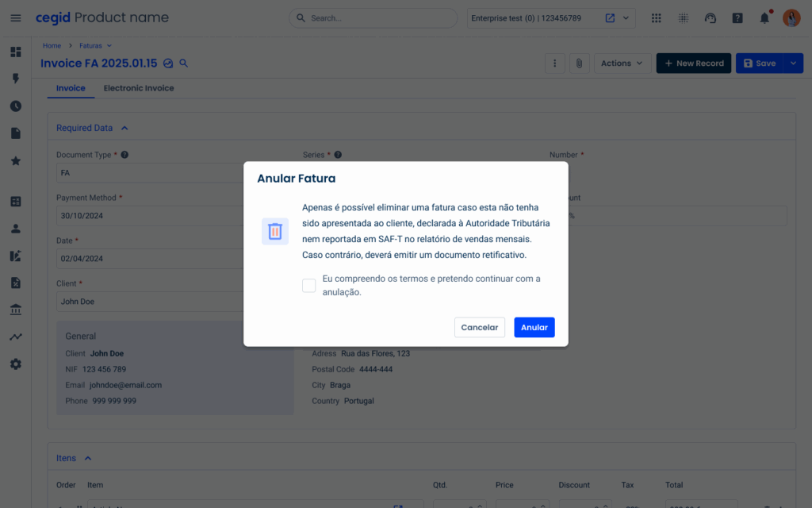Check the 'Eu compreendo os termos' checkbox
Image resolution: width=812 pixels, height=508 pixels.
point(309,286)
